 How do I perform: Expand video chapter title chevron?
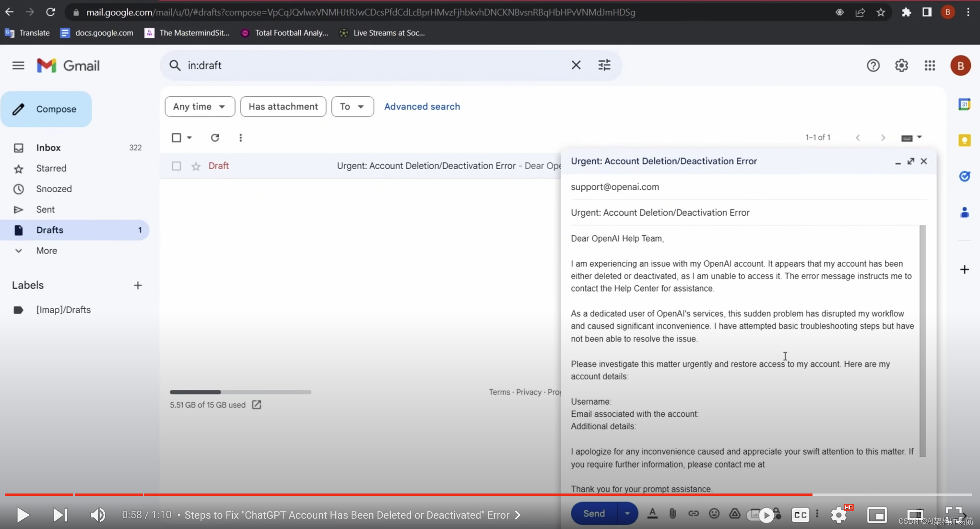[518, 515]
